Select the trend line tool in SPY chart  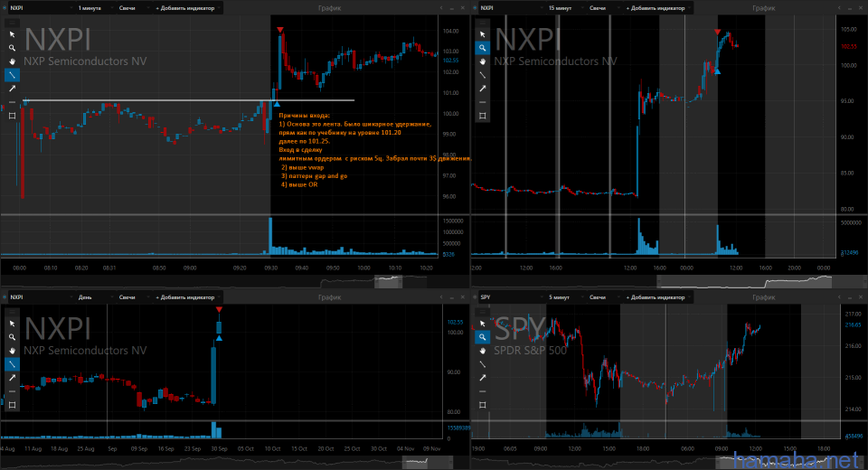pos(483,363)
